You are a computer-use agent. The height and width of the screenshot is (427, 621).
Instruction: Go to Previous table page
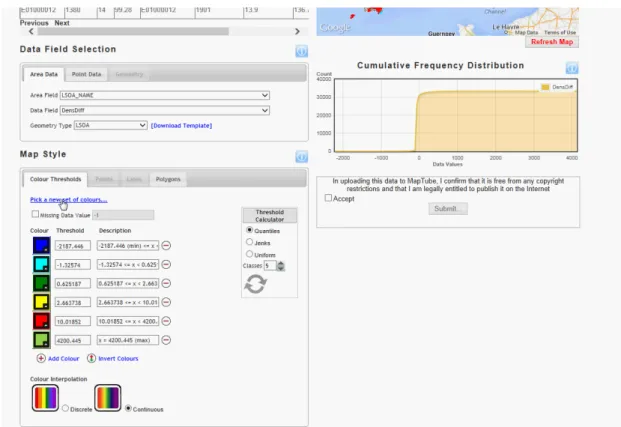pyautogui.click(x=34, y=23)
